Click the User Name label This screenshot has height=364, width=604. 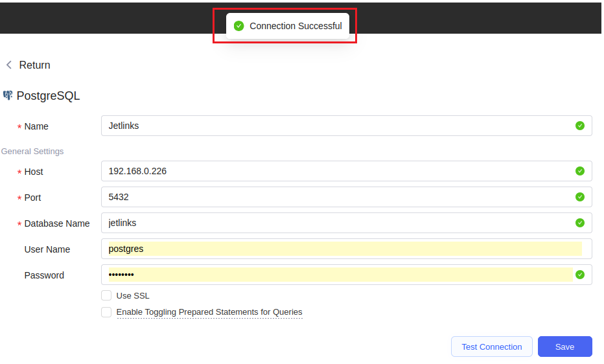click(x=47, y=250)
